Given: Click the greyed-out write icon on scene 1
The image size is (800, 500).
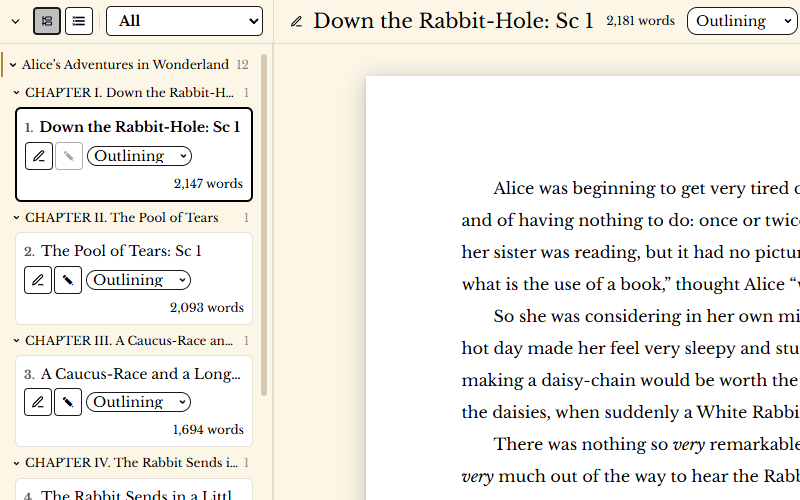Looking at the screenshot, I should [68, 156].
